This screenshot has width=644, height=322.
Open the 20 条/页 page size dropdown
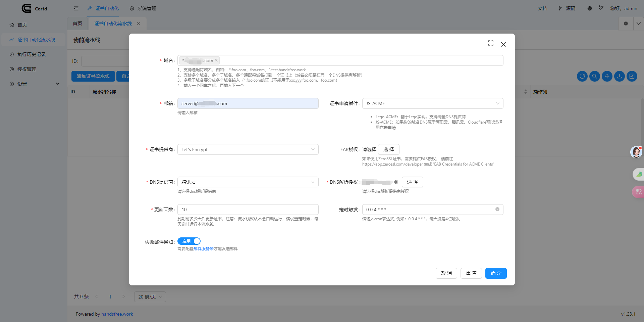(150, 297)
